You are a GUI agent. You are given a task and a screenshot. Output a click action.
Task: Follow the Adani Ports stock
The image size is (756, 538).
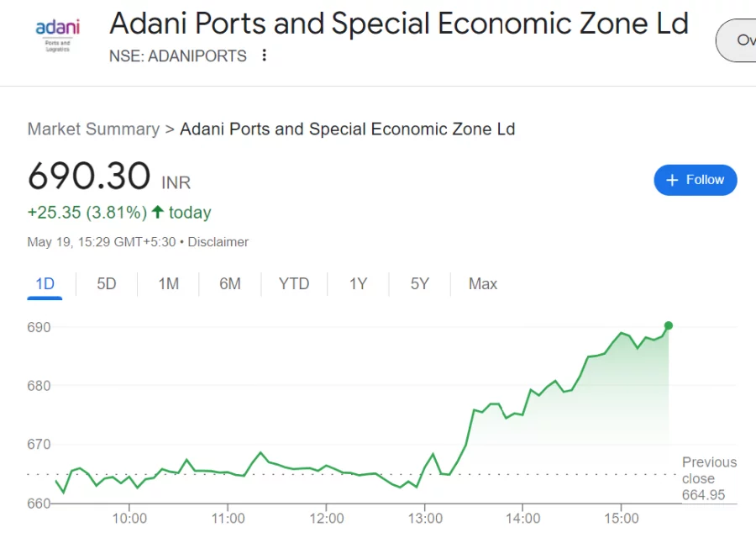coord(696,179)
